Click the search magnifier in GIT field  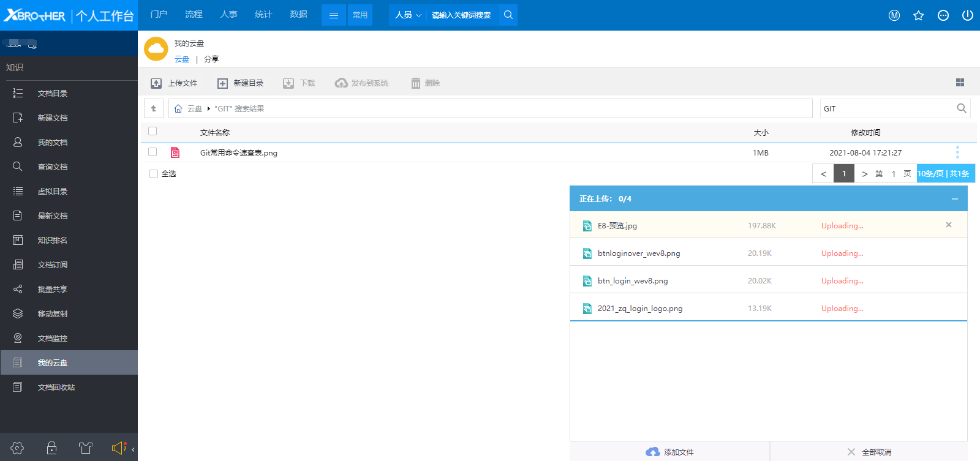click(961, 108)
